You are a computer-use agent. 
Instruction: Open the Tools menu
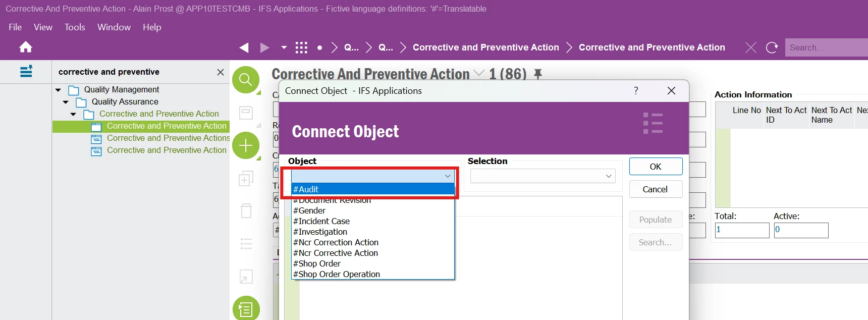click(75, 27)
